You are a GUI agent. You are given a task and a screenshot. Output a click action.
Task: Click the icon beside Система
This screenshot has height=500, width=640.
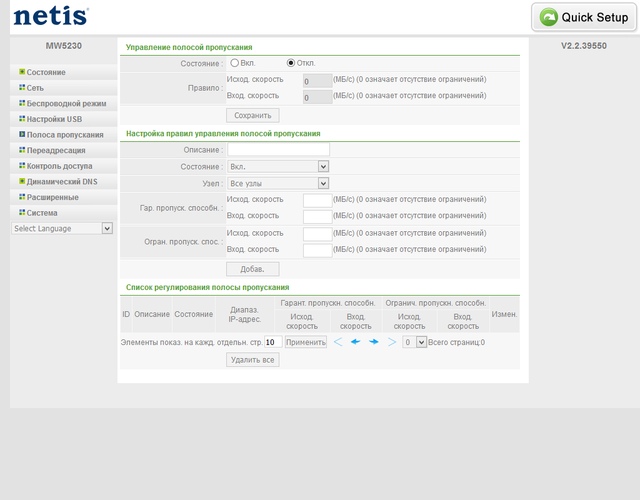(22, 212)
